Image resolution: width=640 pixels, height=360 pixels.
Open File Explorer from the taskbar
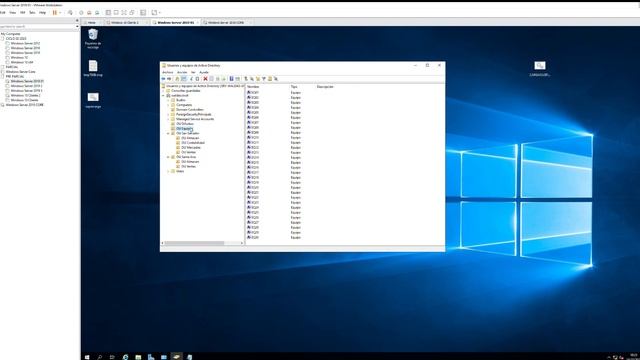click(138, 357)
